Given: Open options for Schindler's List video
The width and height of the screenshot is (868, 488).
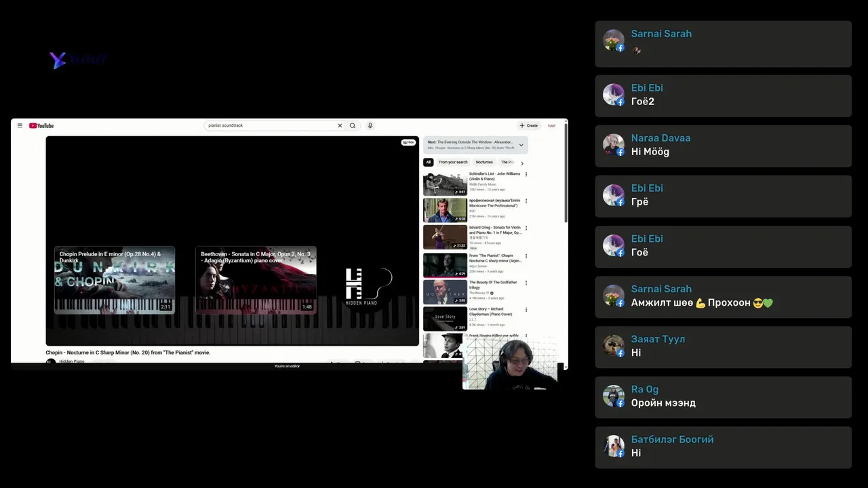Looking at the screenshot, I should pyautogui.click(x=526, y=174).
